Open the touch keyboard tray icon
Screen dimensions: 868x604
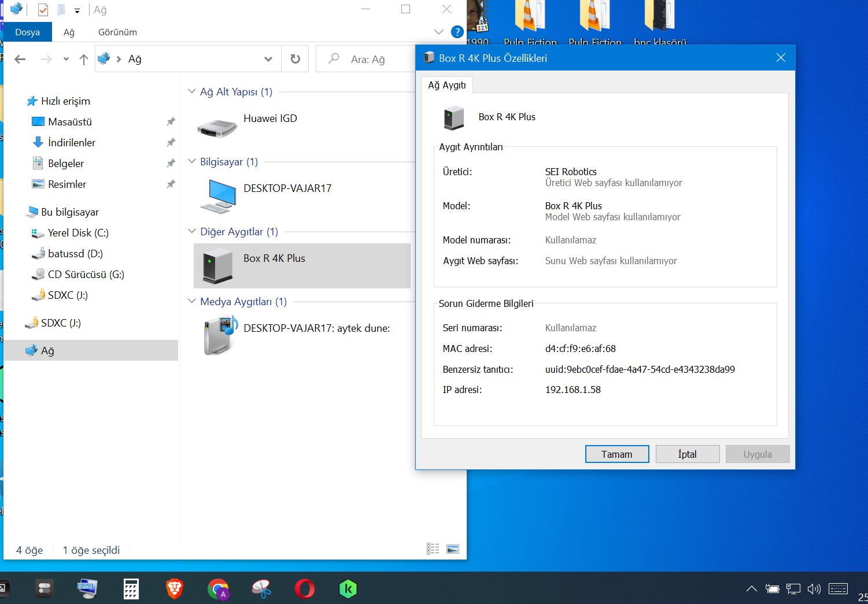tap(839, 589)
